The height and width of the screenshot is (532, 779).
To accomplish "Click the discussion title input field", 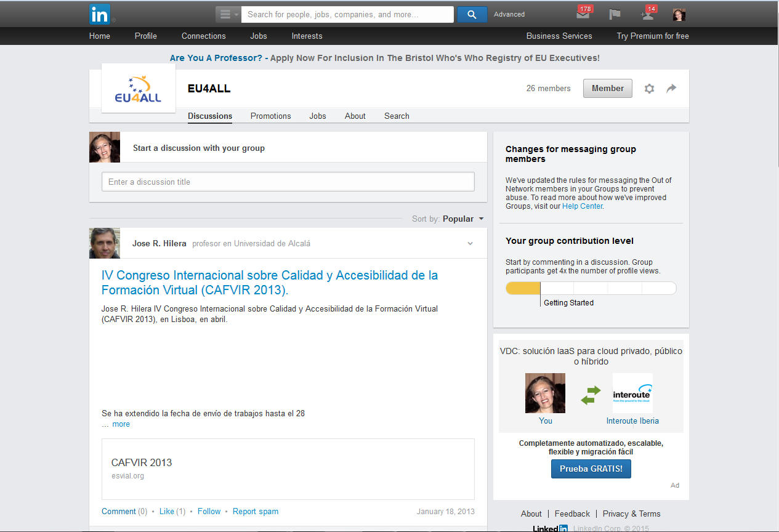I will pyautogui.click(x=288, y=182).
